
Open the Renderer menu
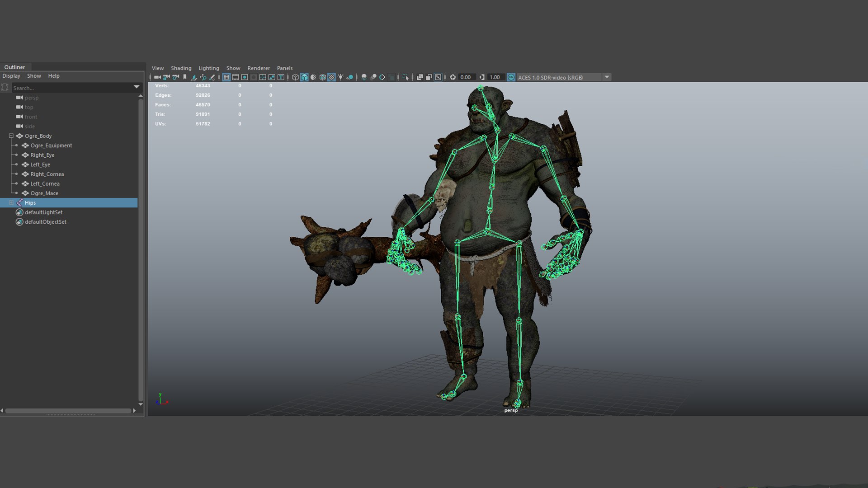tap(258, 68)
